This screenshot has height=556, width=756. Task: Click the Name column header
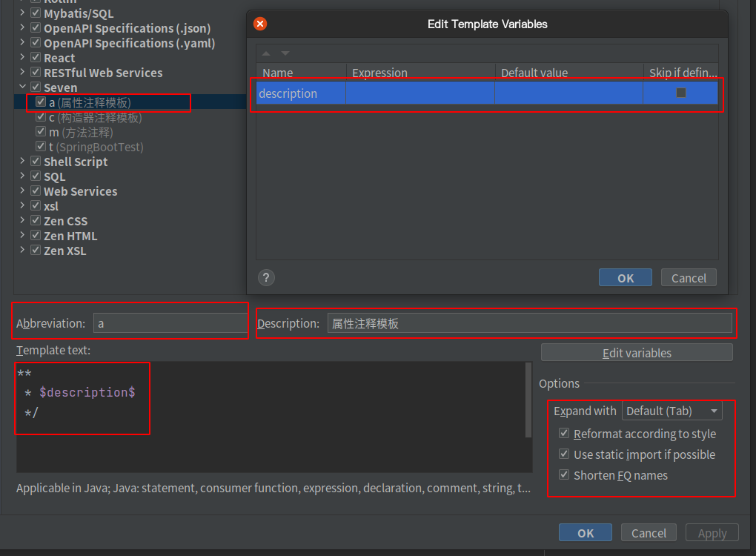tap(302, 73)
